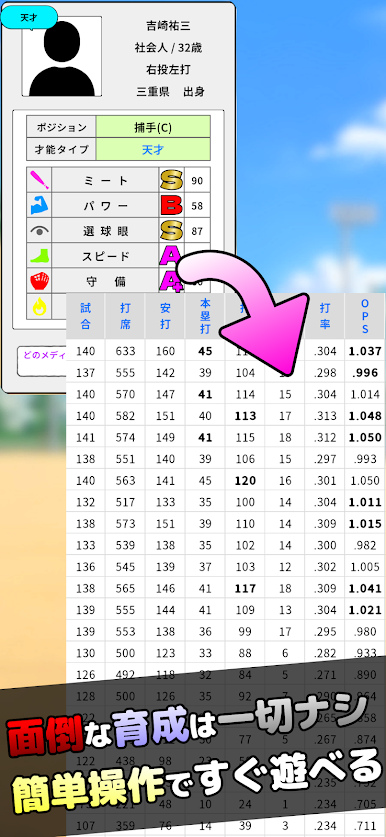Screen dimensions: 386x837
Task: Click the 517 plate appearances cell
Action: 125,502
